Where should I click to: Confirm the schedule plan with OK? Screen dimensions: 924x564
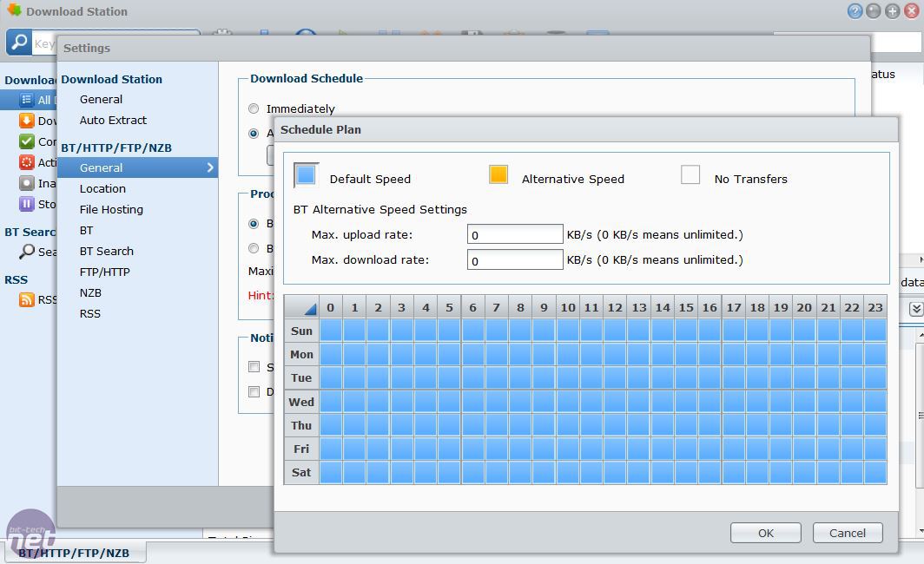[765, 533]
